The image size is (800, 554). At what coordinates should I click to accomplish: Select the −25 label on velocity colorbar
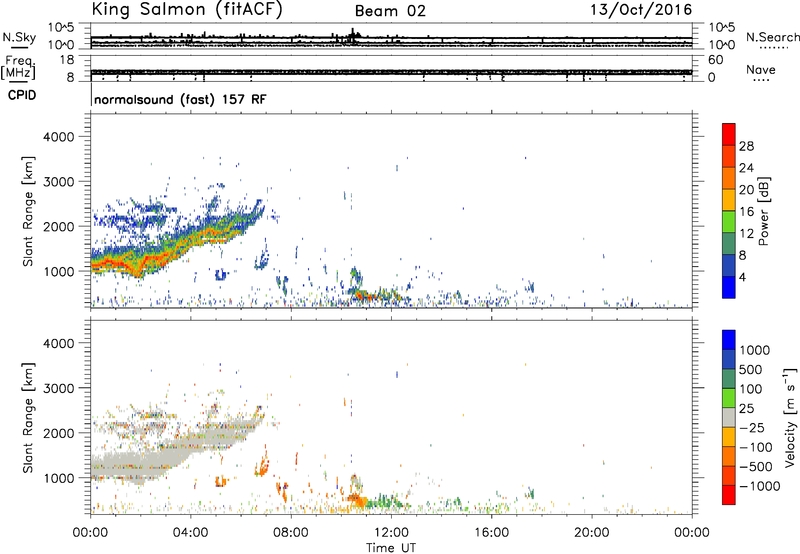click(753, 427)
